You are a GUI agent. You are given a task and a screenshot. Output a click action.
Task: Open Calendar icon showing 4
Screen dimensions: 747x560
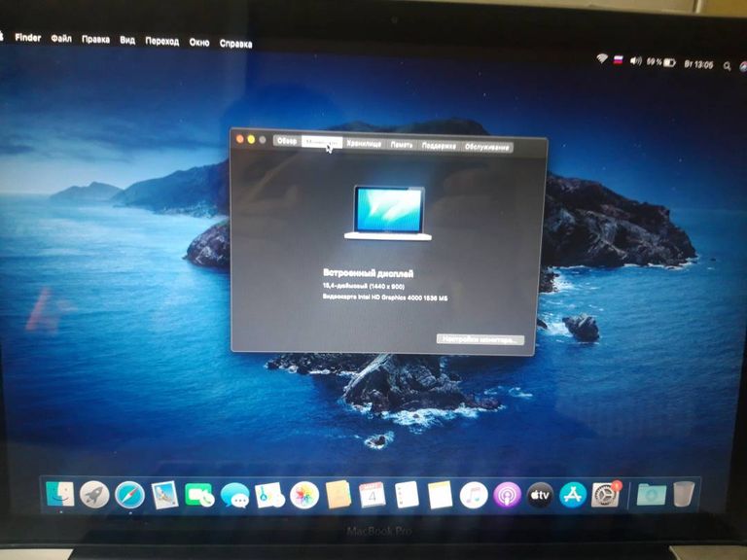[x=373, y=495]
